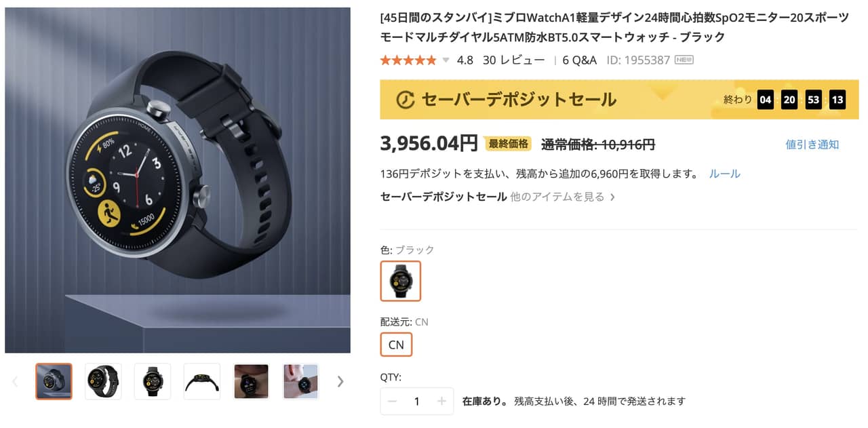Select the CN shipping origin option
This screenshot has height=428, width=868.
click(396, 345)
